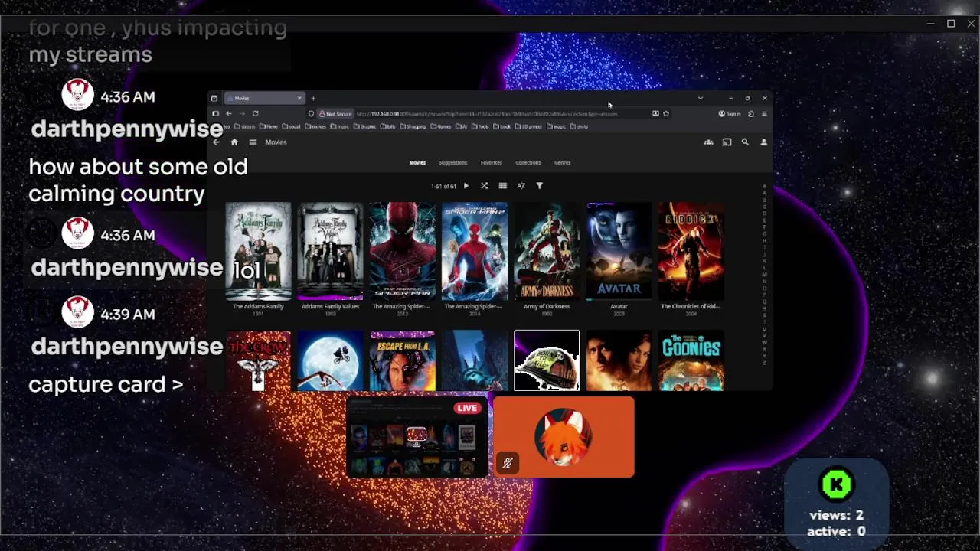980x551 pixels.
Task: Open the E.T. moon poster
Action: (330, 360)
